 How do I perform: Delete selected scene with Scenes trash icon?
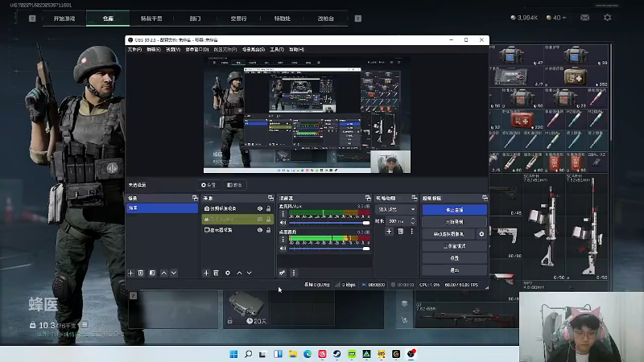(140, 273)
